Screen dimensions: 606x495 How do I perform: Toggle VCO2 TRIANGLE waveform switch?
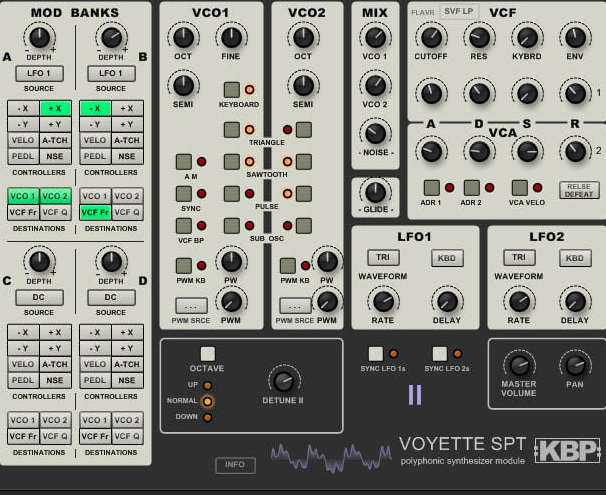coord(304,130)
